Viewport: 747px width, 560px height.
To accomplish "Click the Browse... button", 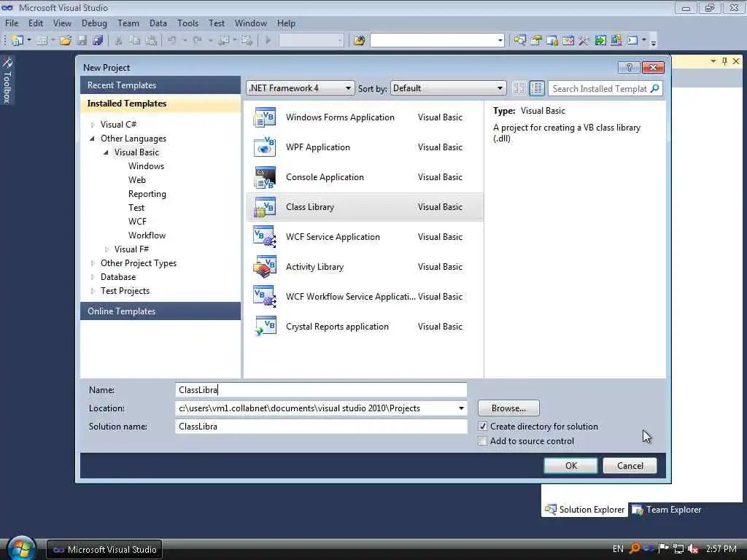I will 508,408.
